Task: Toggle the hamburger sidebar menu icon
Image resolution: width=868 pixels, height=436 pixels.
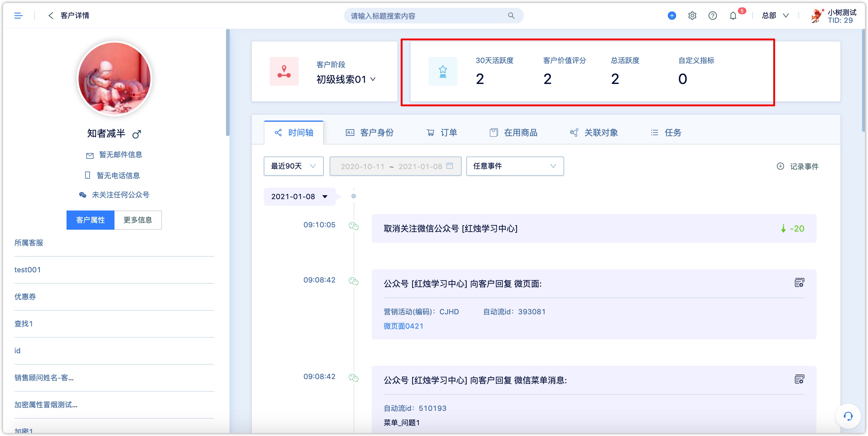Action: 18,16
